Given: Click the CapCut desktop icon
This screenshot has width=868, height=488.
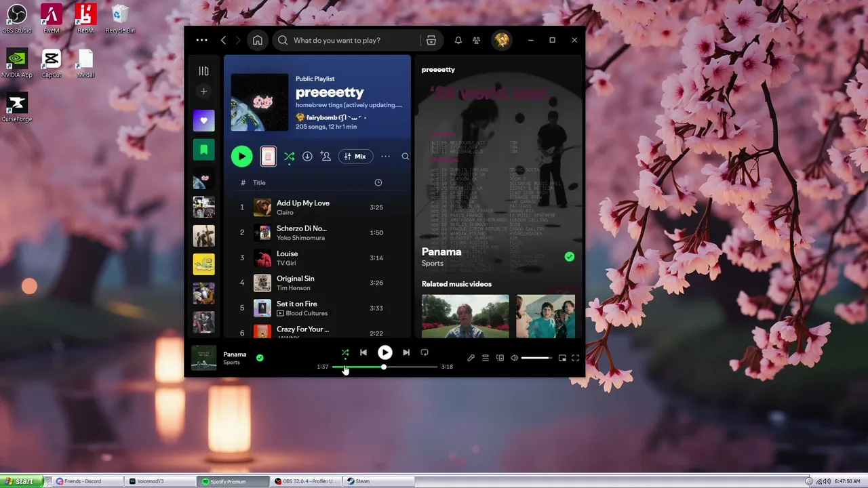Looking at the screenshot, I should (x=51, y=63).
